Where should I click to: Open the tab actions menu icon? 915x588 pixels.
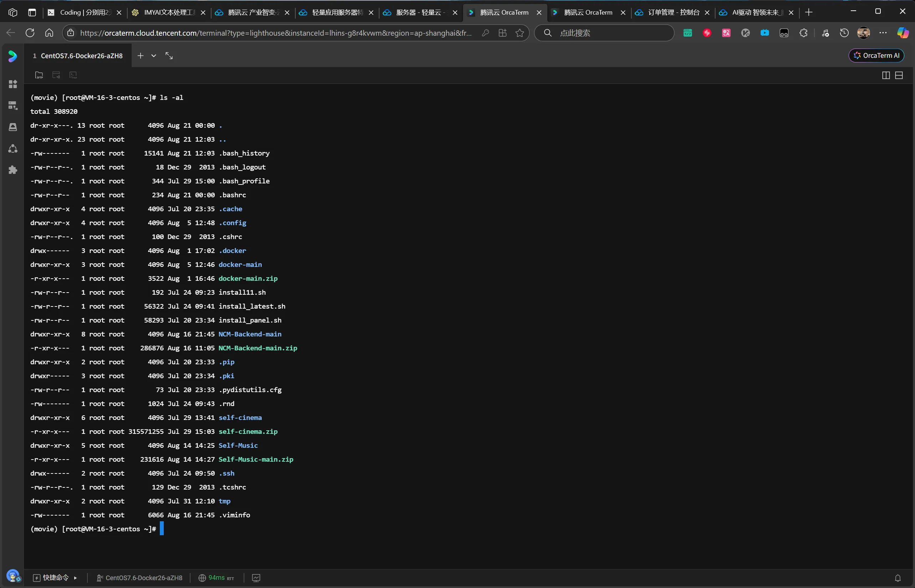tap(32, 12)
